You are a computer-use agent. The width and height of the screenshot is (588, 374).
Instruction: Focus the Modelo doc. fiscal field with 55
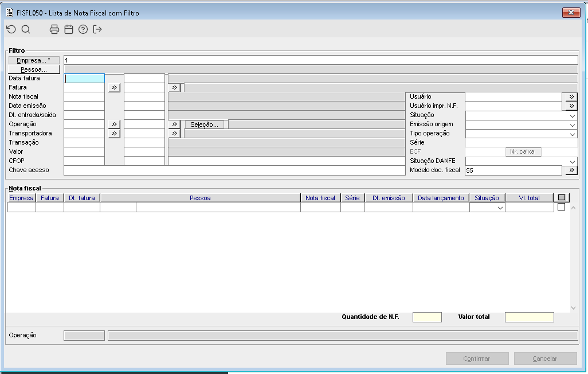(513, 170)
